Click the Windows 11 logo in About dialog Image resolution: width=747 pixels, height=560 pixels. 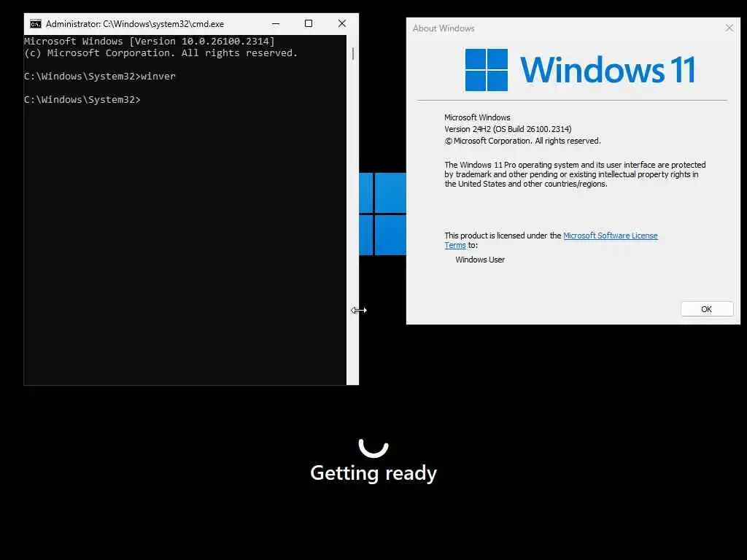[580, 69]
